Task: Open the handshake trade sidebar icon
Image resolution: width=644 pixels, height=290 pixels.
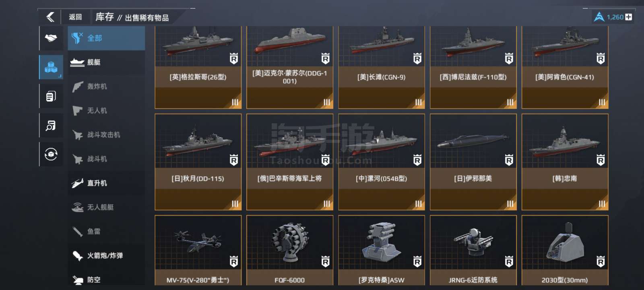Action: [51, 38]
